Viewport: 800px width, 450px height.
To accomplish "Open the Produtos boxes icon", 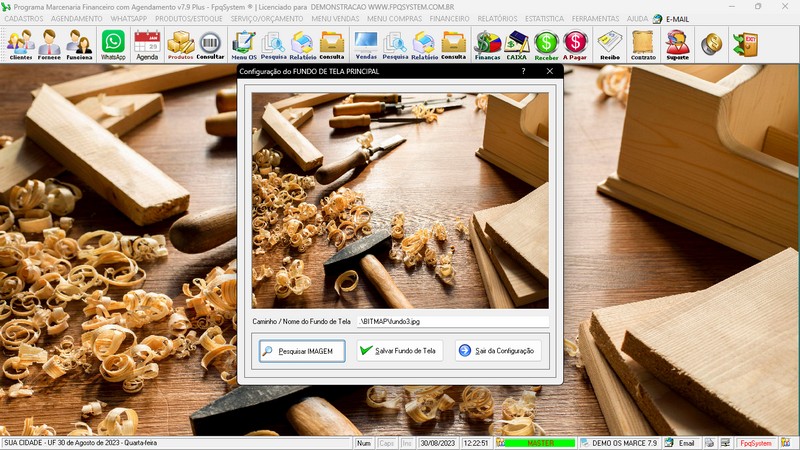I will click(181, 44).
